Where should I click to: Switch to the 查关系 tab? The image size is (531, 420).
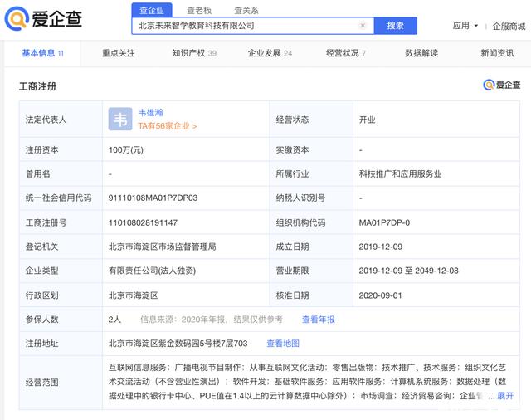click(246, 11)
